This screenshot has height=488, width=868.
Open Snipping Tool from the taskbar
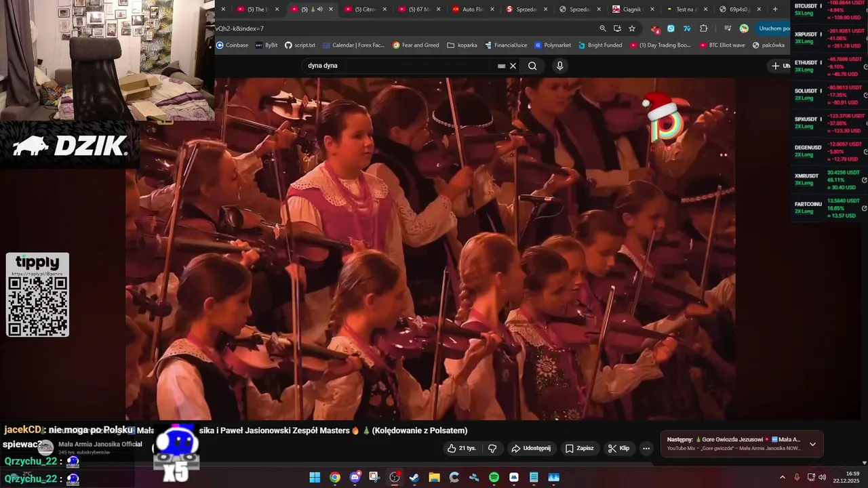(x=374, y=477)
